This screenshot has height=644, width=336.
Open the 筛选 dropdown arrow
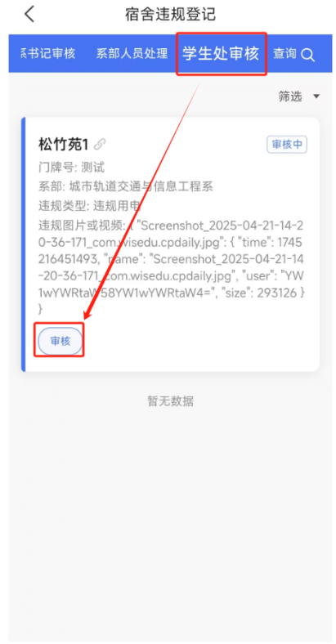[316, 96]
